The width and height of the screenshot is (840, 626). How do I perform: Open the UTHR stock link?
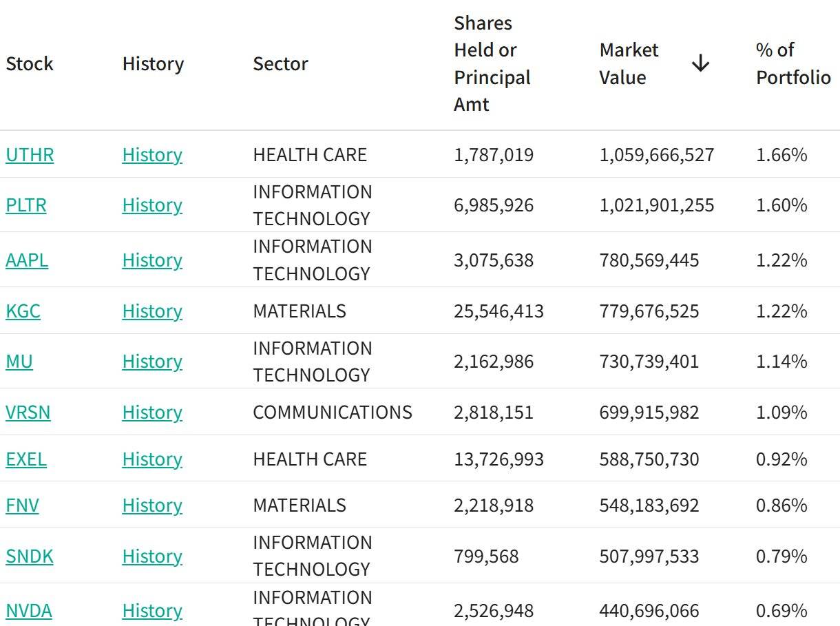coord(30,154)
